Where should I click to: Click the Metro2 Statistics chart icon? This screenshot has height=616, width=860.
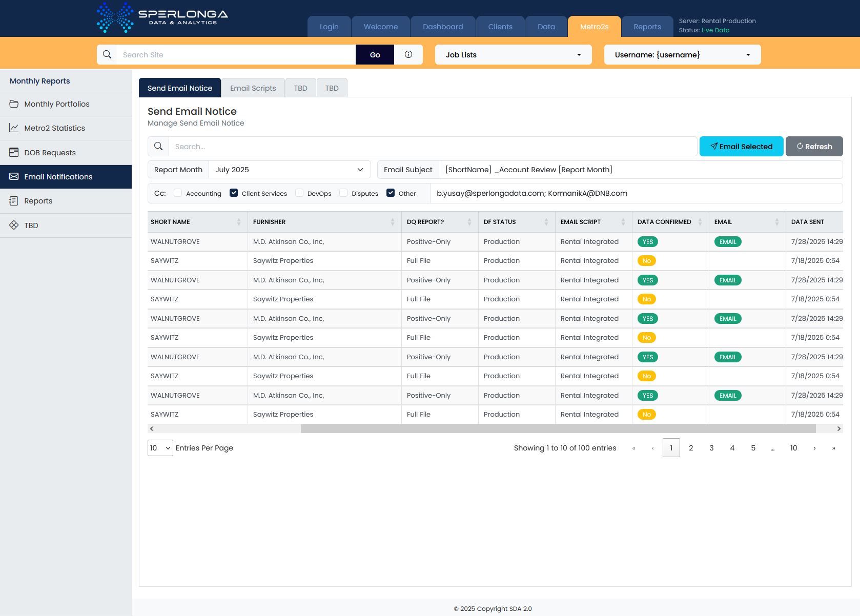14,128
